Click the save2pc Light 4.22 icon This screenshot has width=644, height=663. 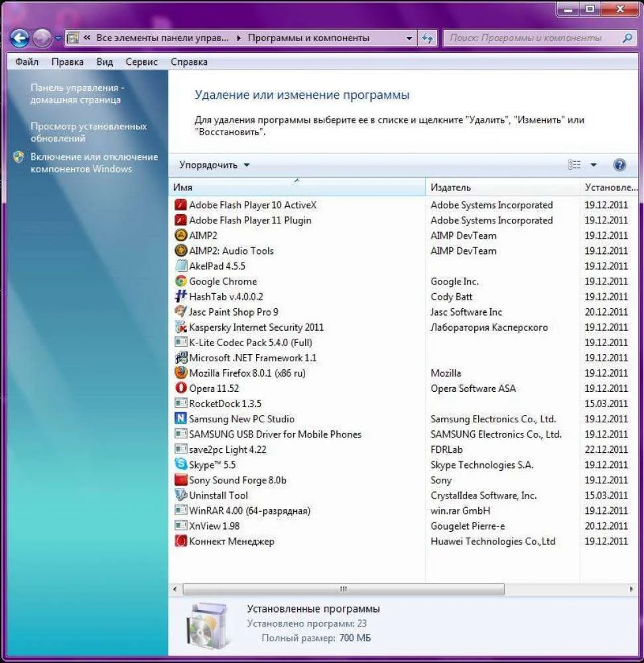pos(180,450)
